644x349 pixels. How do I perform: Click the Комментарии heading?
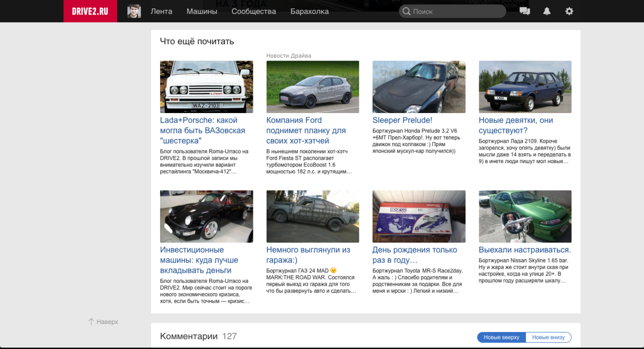pyautogui.click(x=189, y=336)
